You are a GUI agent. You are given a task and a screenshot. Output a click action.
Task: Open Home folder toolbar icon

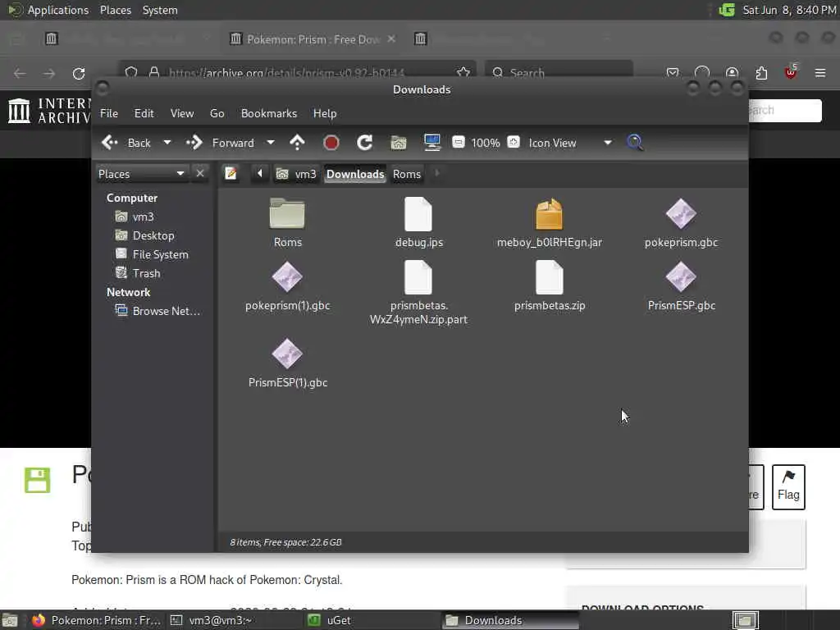click(398, 143)
